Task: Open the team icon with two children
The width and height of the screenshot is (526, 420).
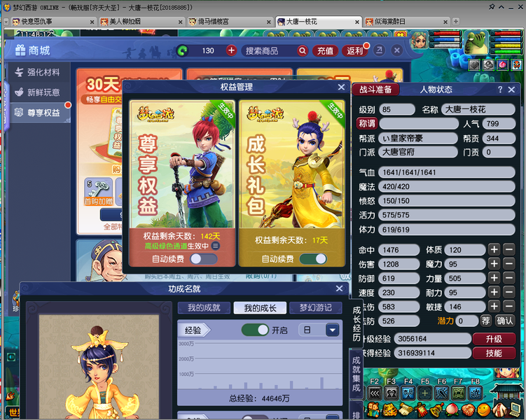Action: [x=374, y=409]
